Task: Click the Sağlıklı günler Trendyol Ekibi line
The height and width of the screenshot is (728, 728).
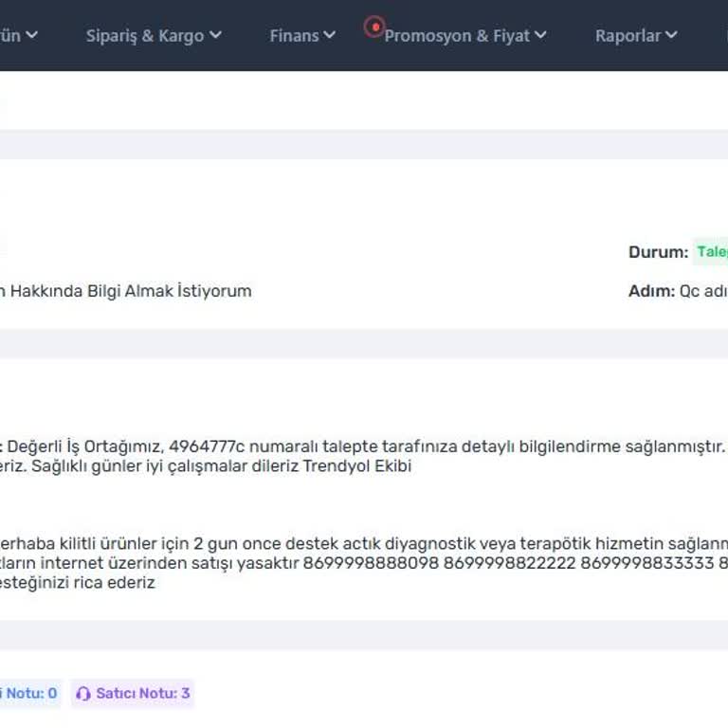Action: coord(206,466)
